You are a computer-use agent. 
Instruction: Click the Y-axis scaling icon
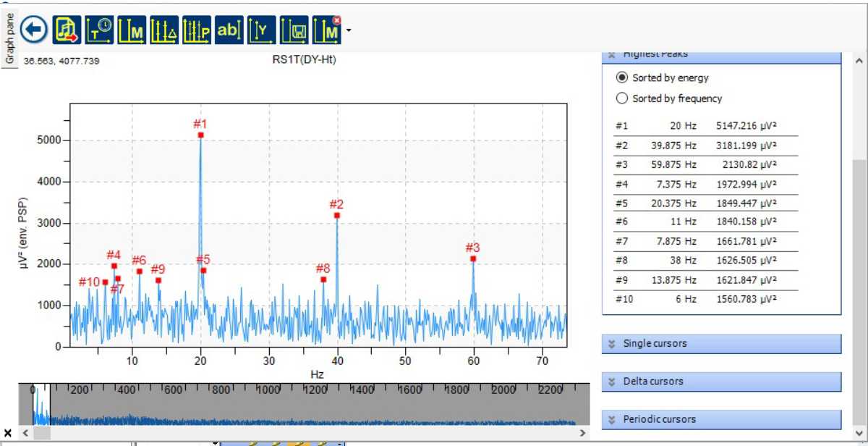262,30
